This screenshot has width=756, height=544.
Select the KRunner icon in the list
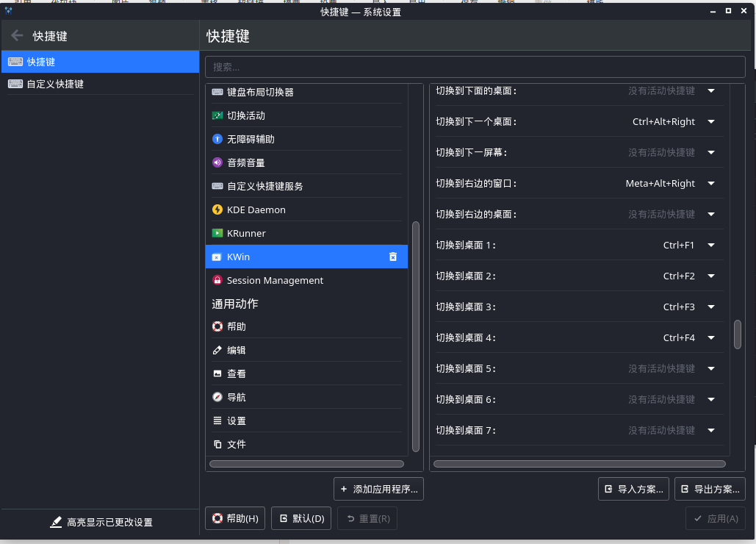pos(216,233)
